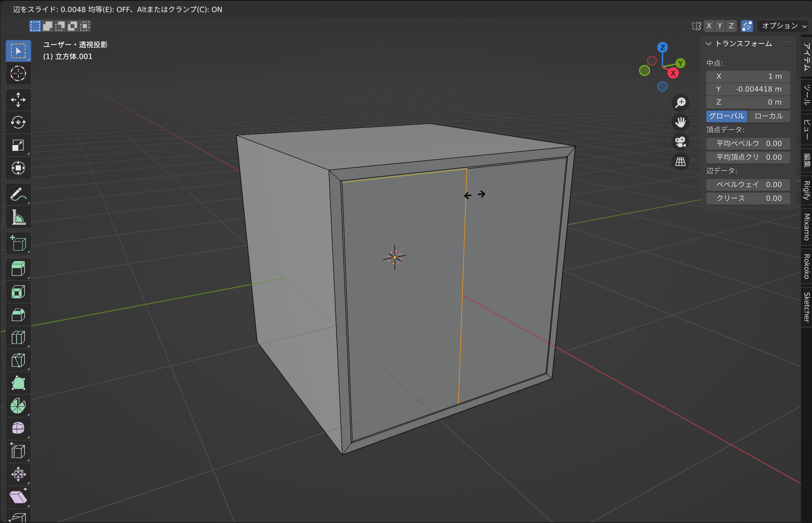
Task: Click the トランスフォーム panel grip dots
Action: (x=788, y=43)
